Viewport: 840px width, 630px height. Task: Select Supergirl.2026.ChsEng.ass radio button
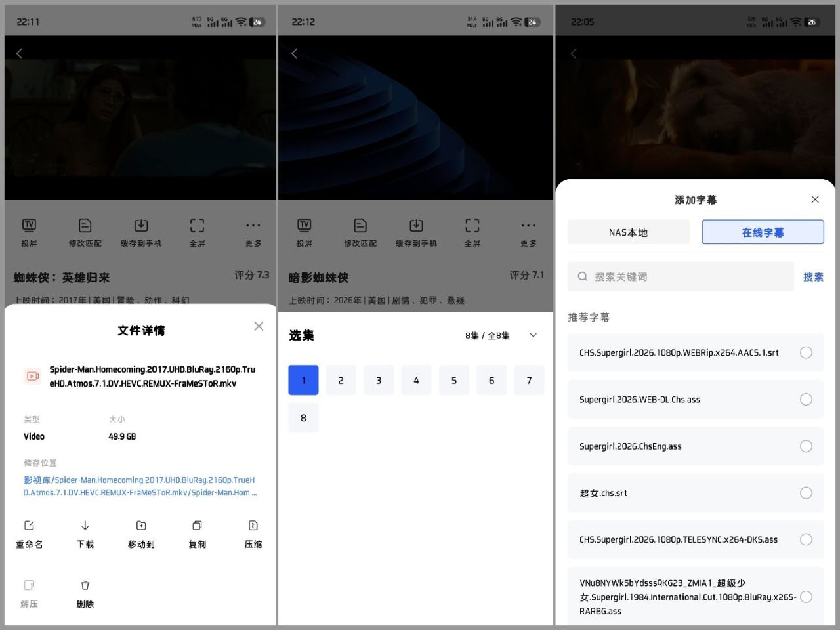806,446
